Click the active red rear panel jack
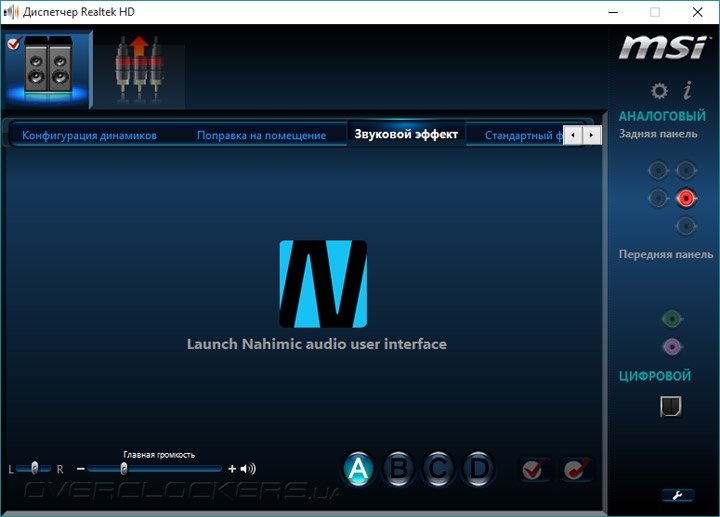This screenshot has height=517, width=720. (686, 198)
